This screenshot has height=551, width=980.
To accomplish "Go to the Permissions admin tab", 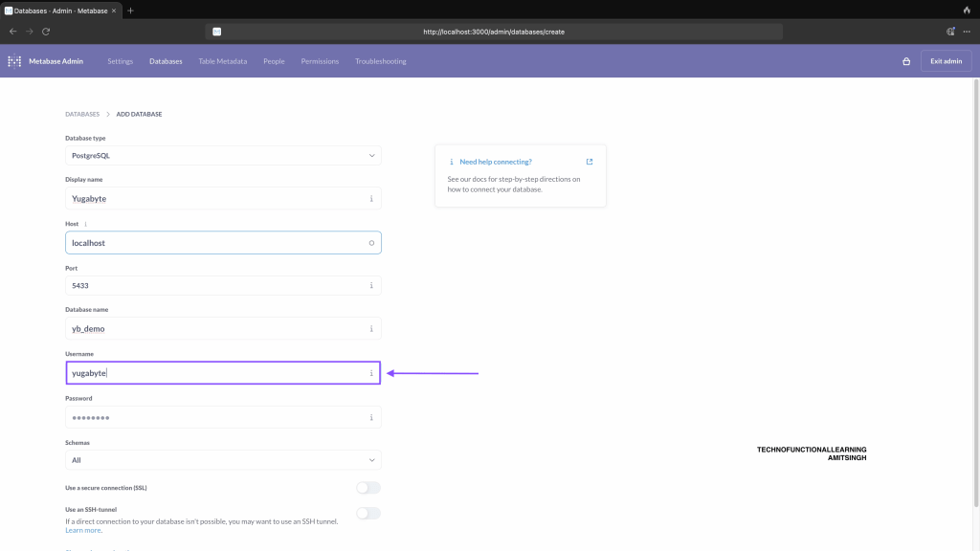I will [x=320, y=61].
